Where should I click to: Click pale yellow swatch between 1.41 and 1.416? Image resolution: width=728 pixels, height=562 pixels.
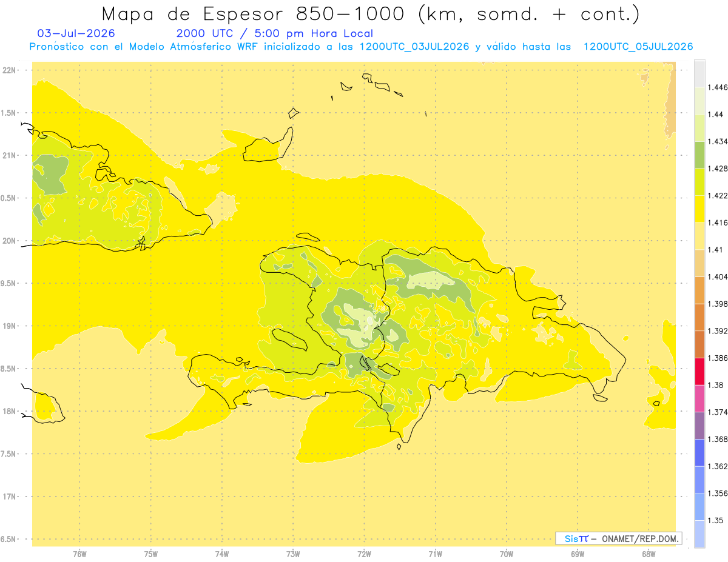699,236
